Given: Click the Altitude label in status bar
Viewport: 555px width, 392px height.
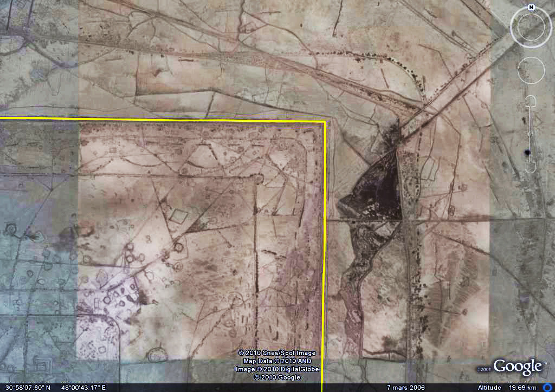Looking at the screenshot, I should click(x=489, y=388).
